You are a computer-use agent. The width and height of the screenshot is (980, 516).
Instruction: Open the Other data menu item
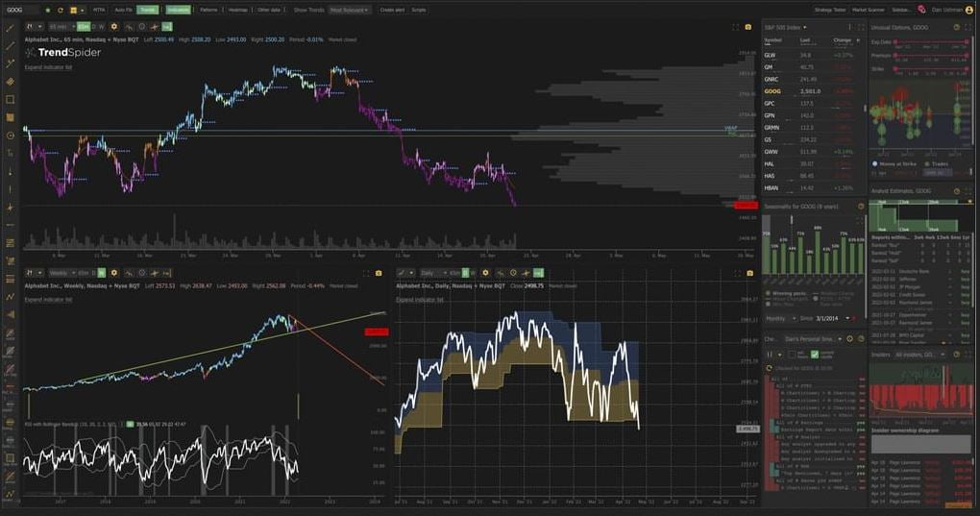(x=269, y=10)
